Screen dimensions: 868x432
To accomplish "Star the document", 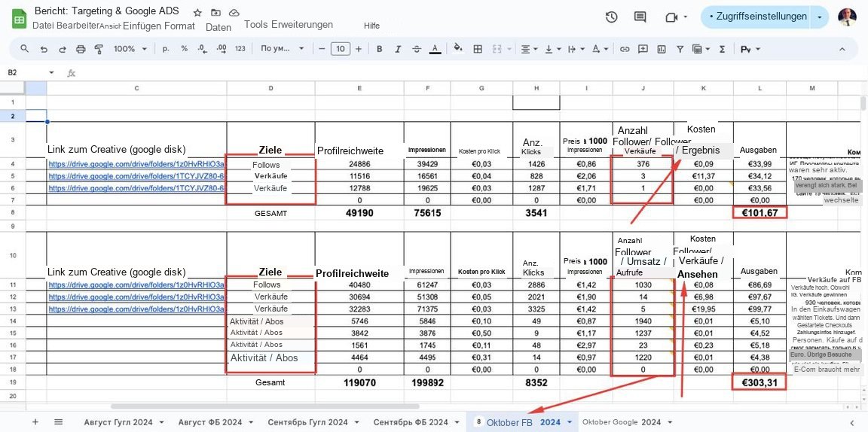I will (197, 12).
